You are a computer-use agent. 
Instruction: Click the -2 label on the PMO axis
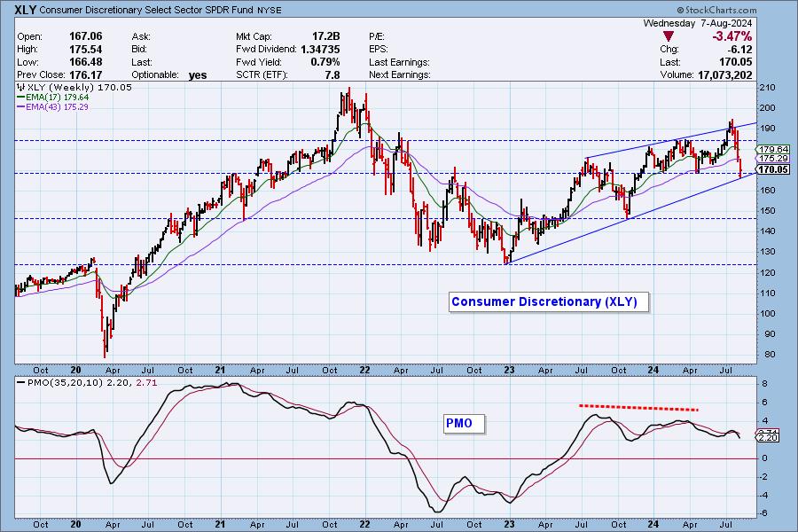coord(763,477)
